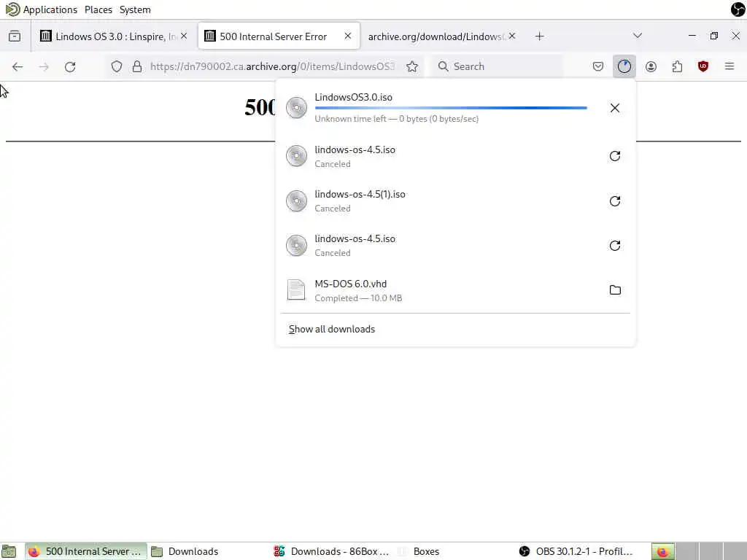747x560 pixels.
Task: Open the Places menu
Action: click(x=98, y=9)
